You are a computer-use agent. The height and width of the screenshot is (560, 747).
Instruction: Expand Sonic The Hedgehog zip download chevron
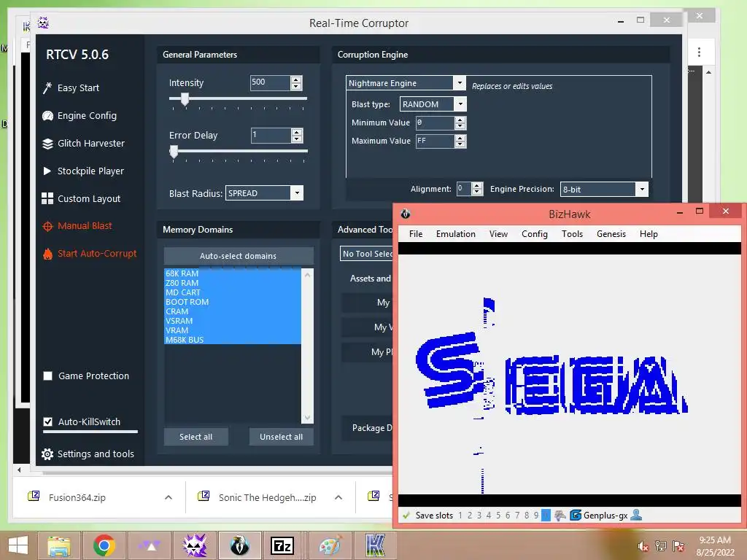point(338,497)
